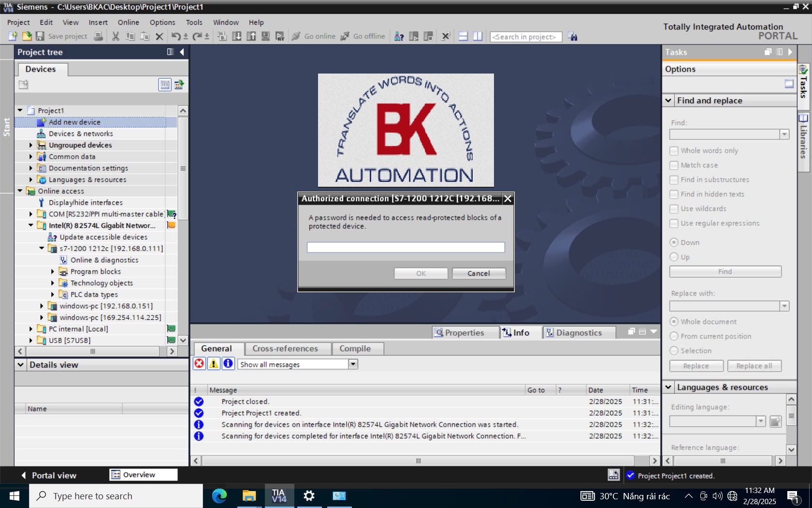Open the Find text dropdown

[784, 134]
